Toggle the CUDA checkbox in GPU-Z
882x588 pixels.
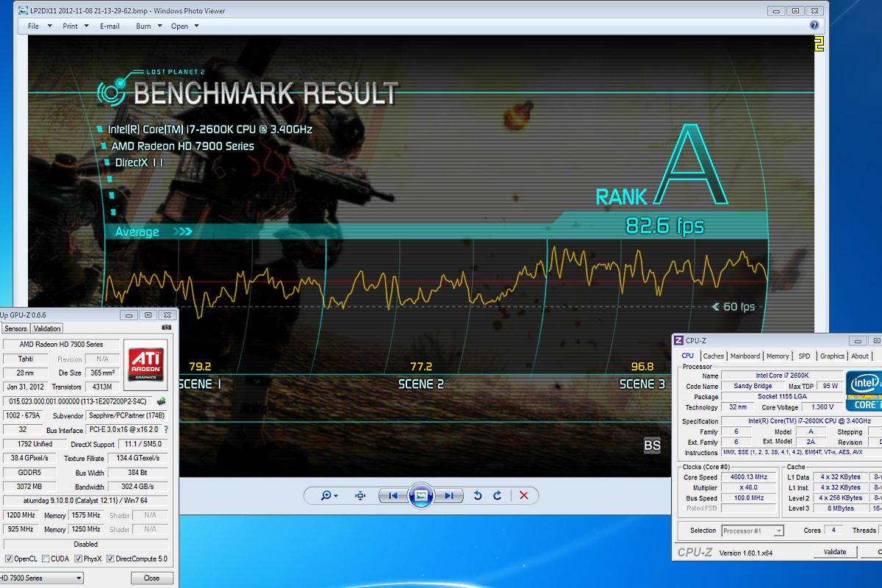click(x=46, y=559)
